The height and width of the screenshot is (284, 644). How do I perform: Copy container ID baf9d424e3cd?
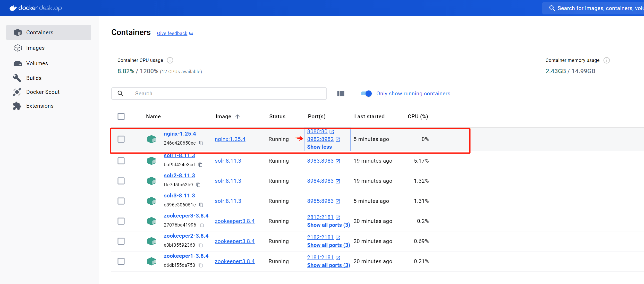point(200,165)
